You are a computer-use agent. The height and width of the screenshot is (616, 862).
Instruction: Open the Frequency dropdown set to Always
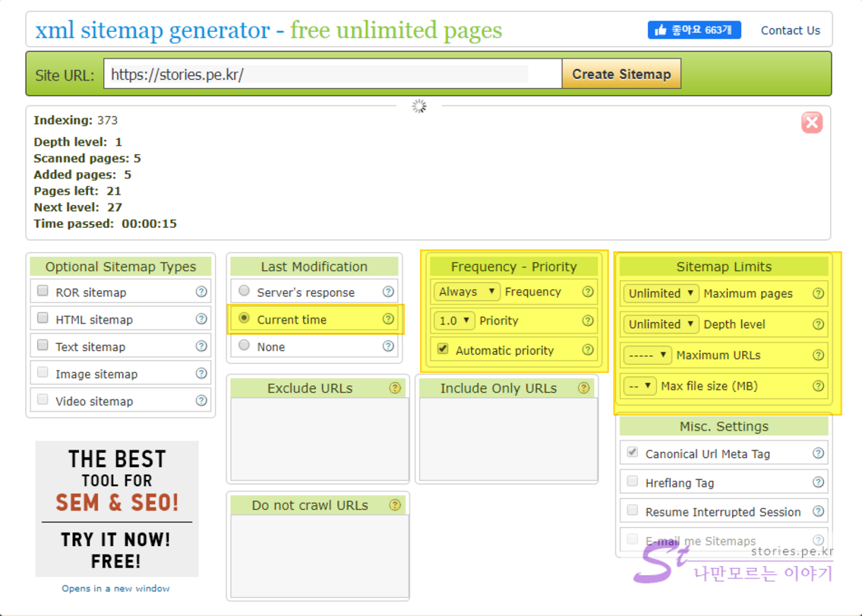pos(467,292)
